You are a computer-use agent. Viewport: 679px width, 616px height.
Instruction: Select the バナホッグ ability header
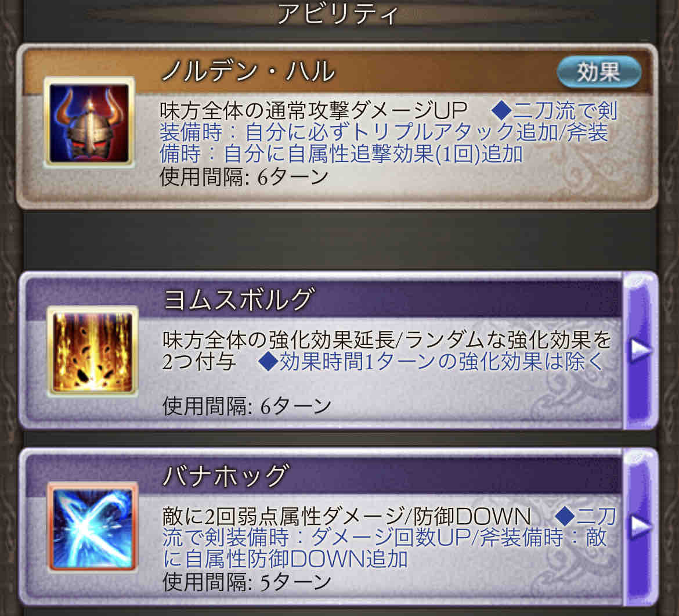click(225, 475)
